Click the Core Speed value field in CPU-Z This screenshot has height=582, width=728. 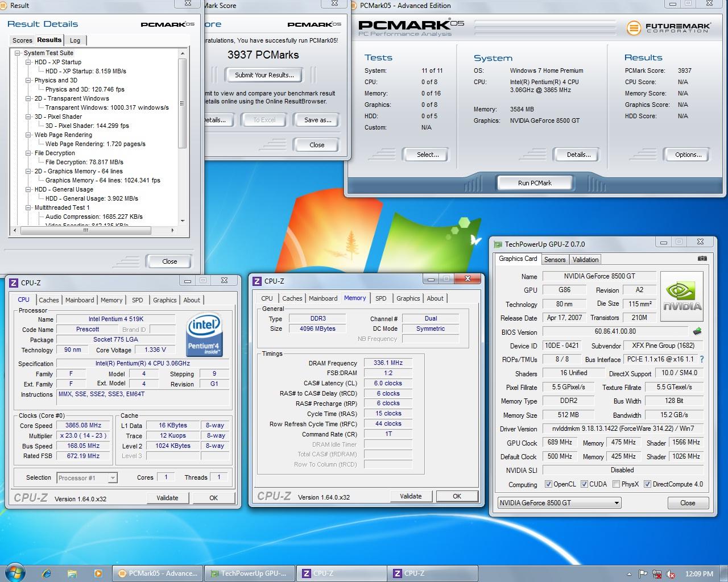tap(83, 425)
